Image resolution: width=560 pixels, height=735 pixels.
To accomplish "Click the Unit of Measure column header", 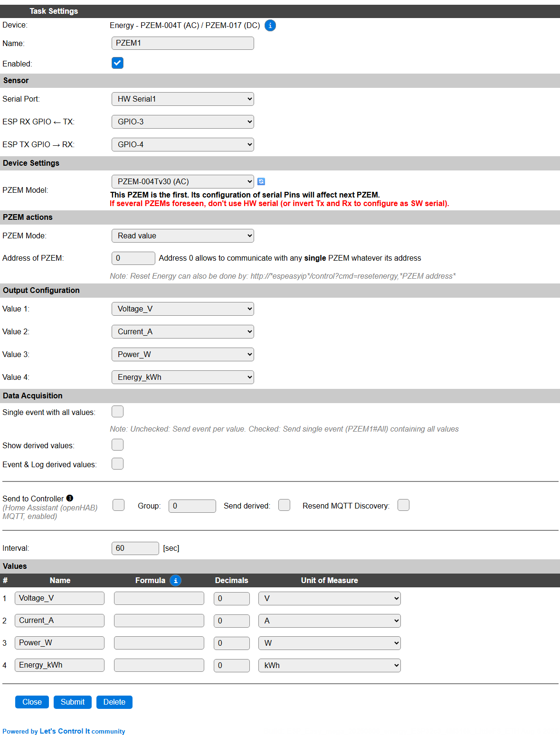I will (330, 580).
